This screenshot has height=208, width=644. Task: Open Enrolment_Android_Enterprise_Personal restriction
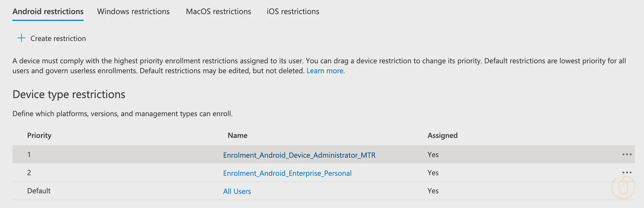point(287,173)
